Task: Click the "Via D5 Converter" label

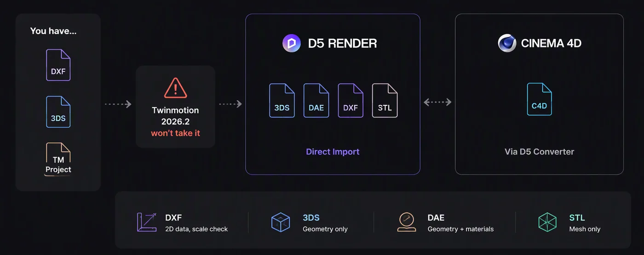Action: pyautogui.click(x=539, y=152)
